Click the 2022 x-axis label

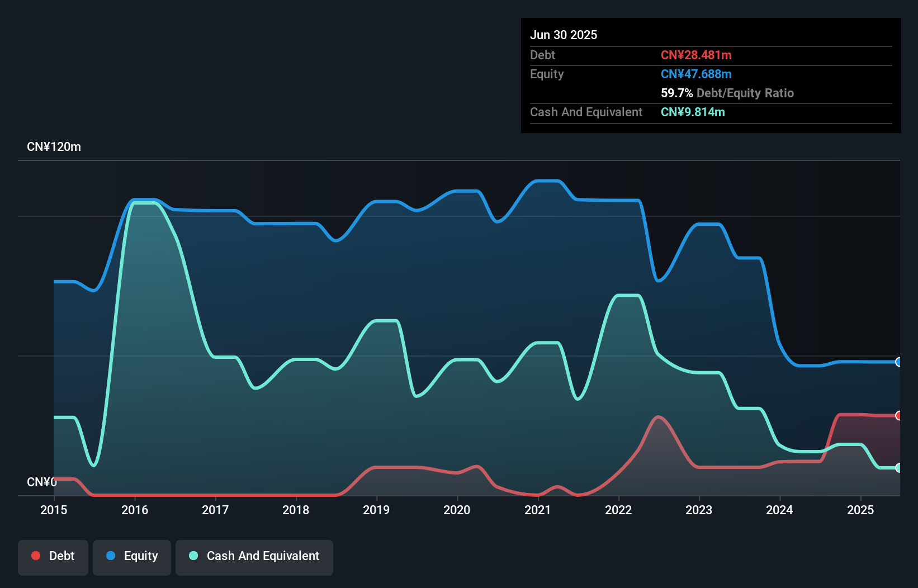pyautogui.click(x=618, y=510)
